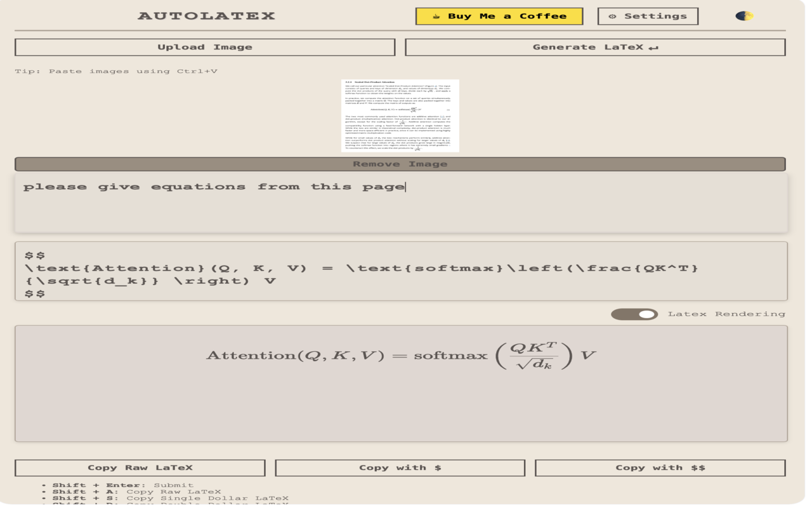
Task: Click Remove Image
Action: [400, 163]
